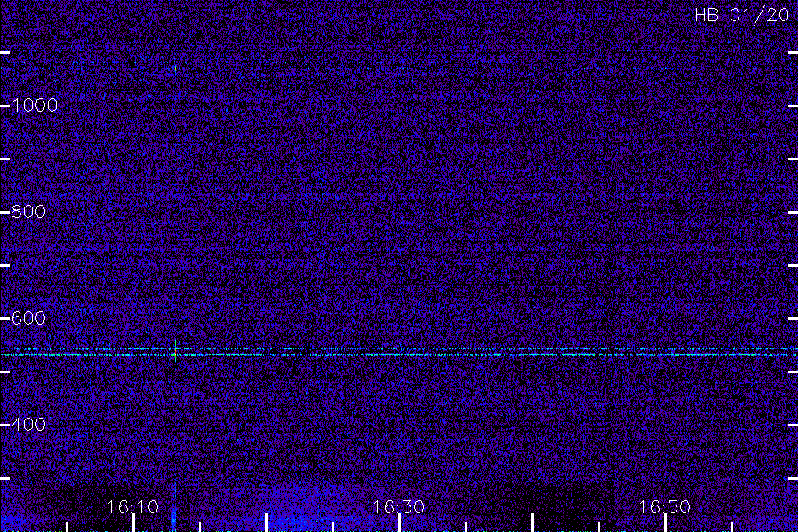Click the 16:50 time axis label
798x532 pixels.
pos(664,507)
